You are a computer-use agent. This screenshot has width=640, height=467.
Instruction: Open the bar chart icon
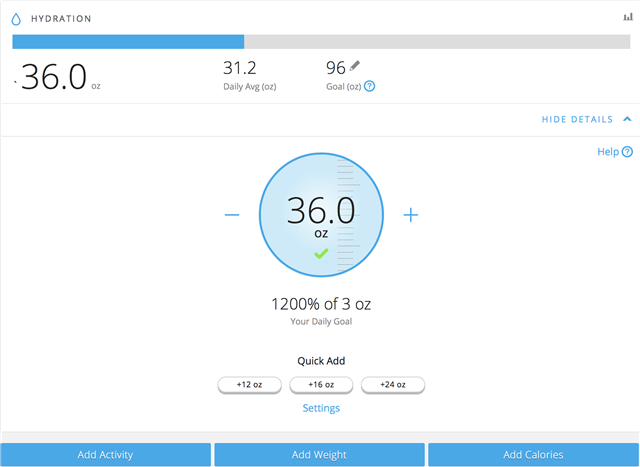point(627,18)
